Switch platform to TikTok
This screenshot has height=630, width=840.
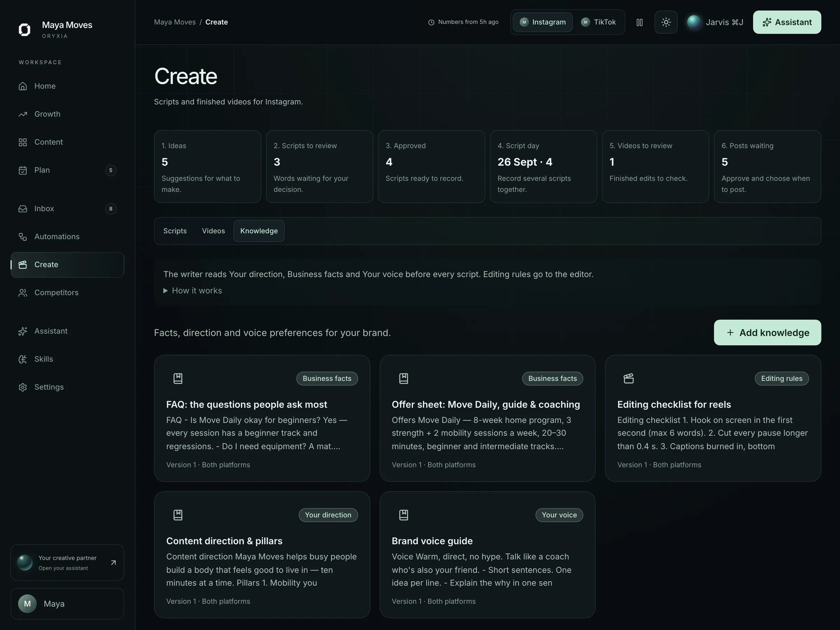click(598, 22)
